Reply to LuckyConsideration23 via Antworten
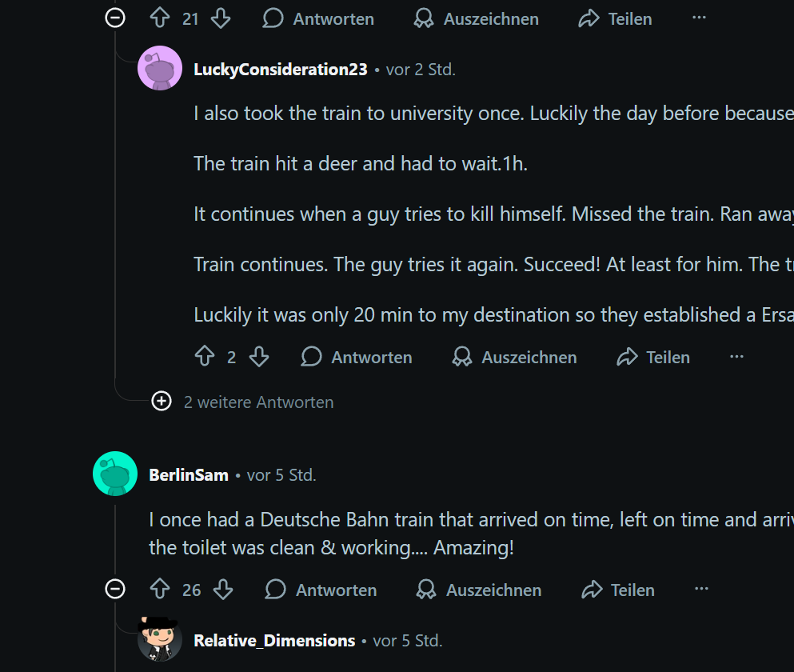The width and height of the screenshot is (794, 672). point(357,357)
